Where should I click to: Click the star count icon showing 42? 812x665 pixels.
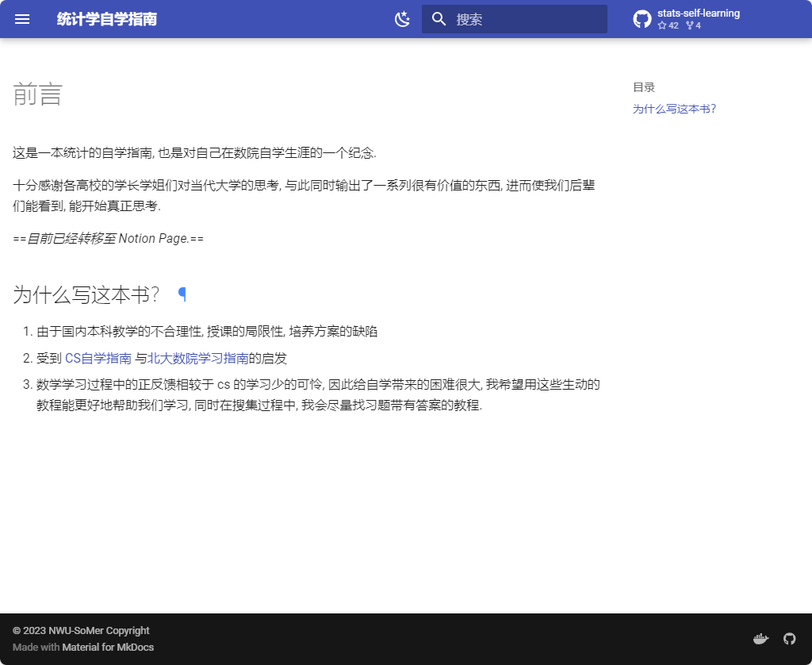(662, 25)
